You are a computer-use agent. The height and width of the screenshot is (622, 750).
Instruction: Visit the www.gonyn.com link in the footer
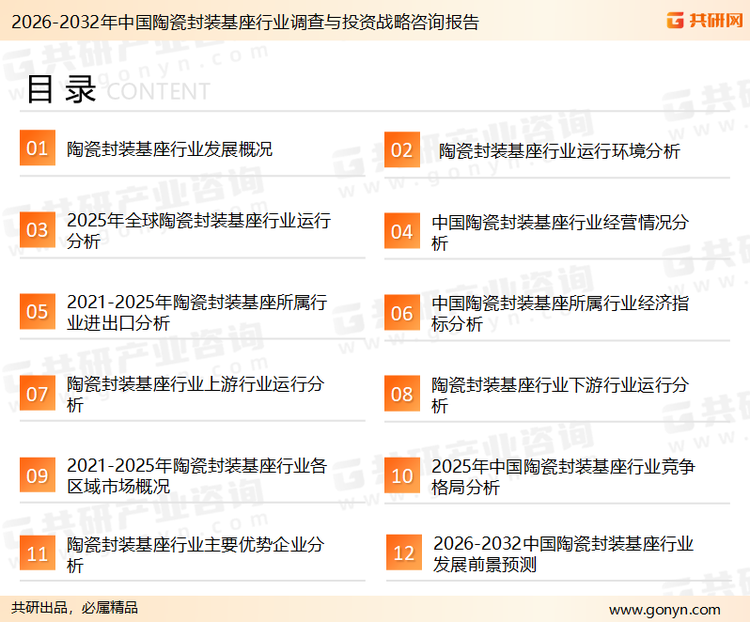pyautogui.click(x=665, y=610)
